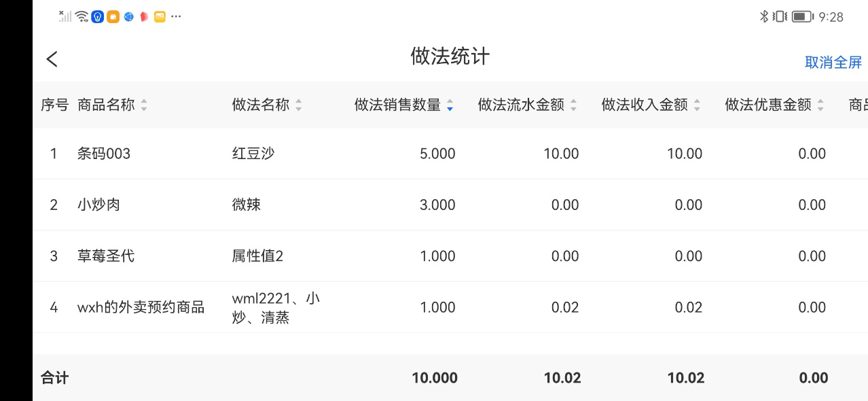Screen dimensions: 868x401
Task: Toggle sort on 做法销售数量 column
Action: [449, 105]
